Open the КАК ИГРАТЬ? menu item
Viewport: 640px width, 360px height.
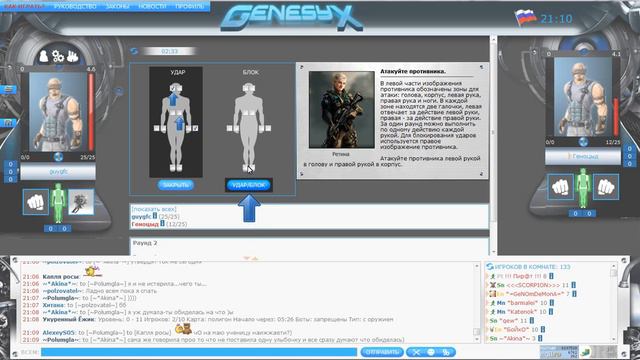pos(24,6)
